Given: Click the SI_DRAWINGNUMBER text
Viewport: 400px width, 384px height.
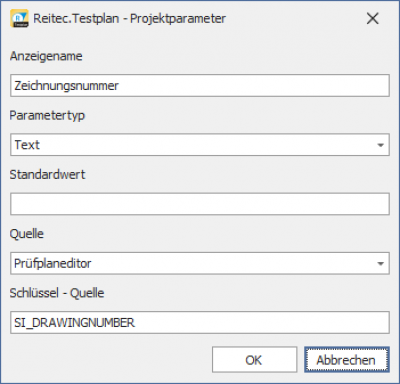Looking at the screenshot, I should 74,323.
